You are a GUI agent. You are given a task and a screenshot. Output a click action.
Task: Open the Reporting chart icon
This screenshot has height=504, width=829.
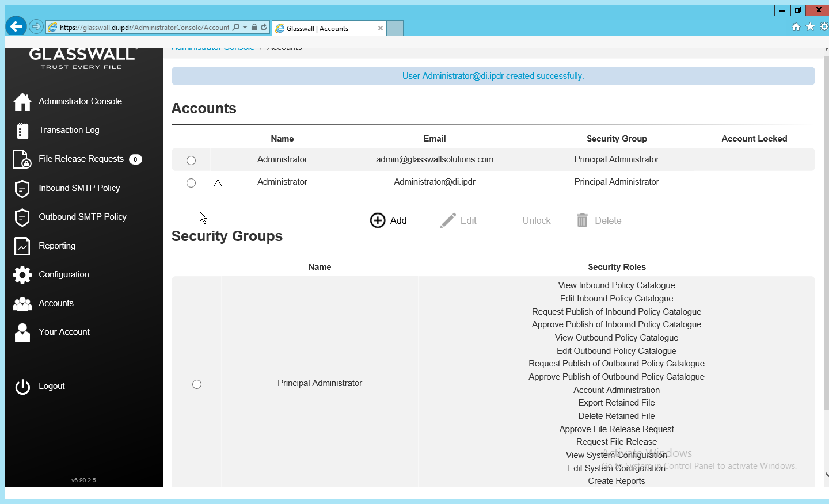click(22, 246)
